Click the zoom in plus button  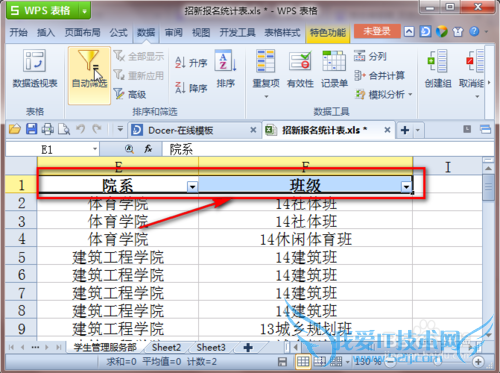(478, 361)
